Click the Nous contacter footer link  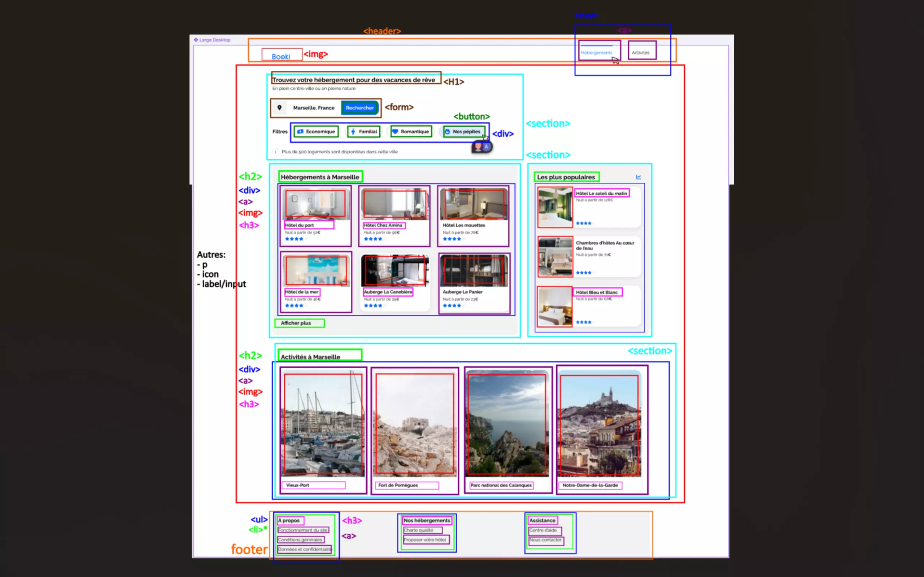coord(545,539)
